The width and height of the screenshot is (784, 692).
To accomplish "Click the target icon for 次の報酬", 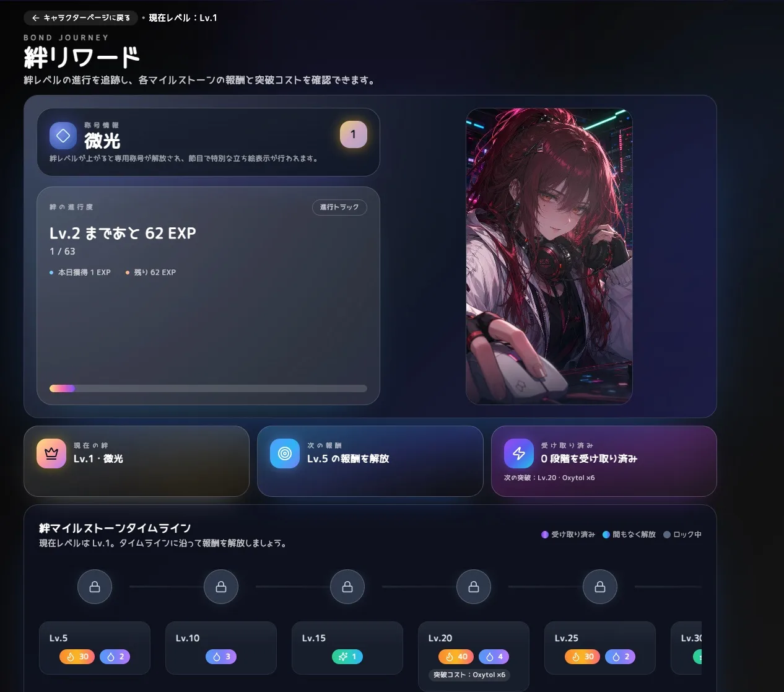I will pyautogui.click(x=285, y=453).
